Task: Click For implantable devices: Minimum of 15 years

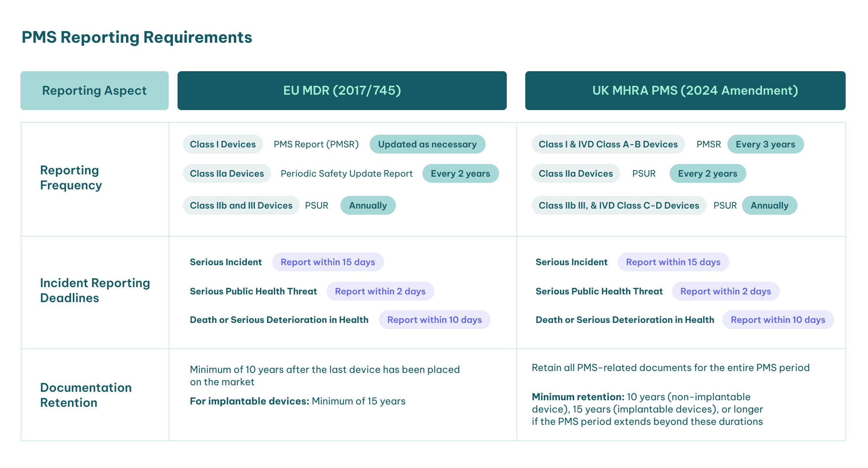Action: point(298,401)
